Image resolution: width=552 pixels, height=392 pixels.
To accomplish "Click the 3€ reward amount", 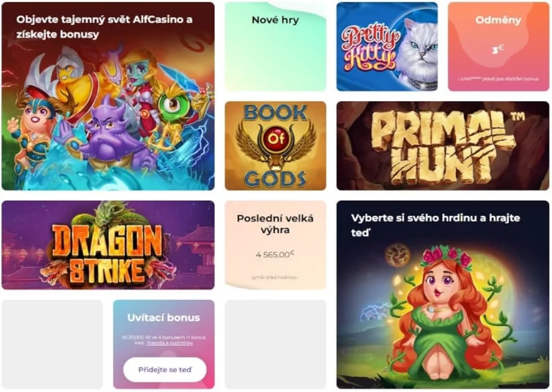I will pos(498,50).
